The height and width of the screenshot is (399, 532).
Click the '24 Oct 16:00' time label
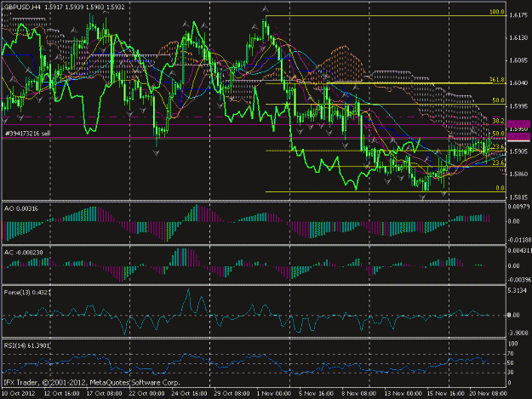pyautogui.click(x=189, y=394)
